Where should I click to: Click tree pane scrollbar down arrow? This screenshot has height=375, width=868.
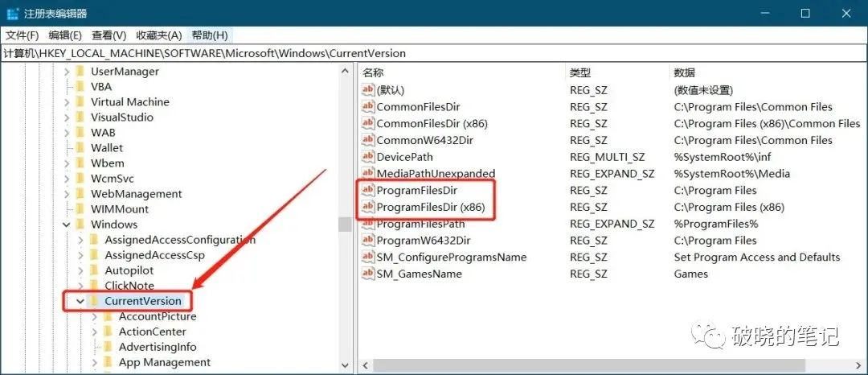coord(346,365)
